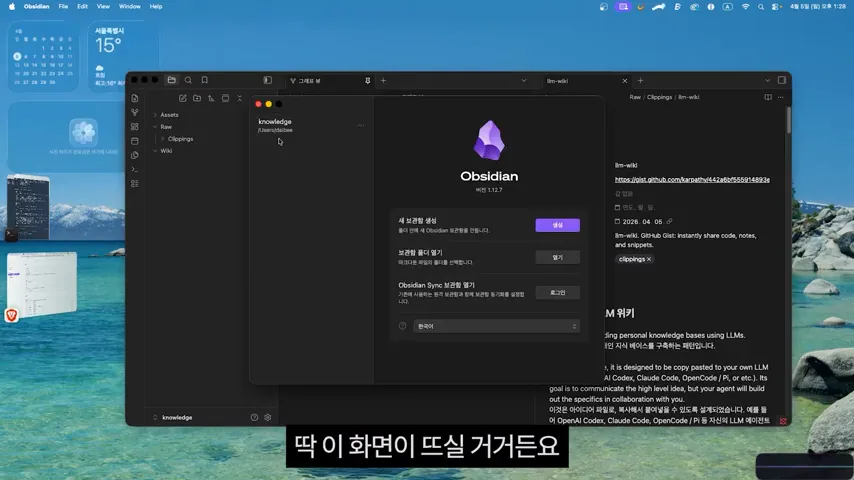Open tab list dropdown in left pane

pos(524,81)
